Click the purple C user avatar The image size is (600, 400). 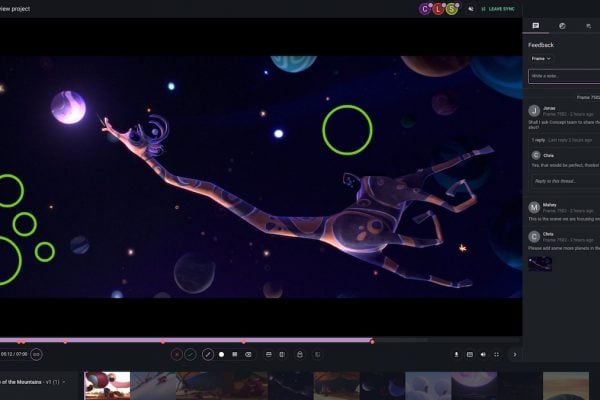425,9
